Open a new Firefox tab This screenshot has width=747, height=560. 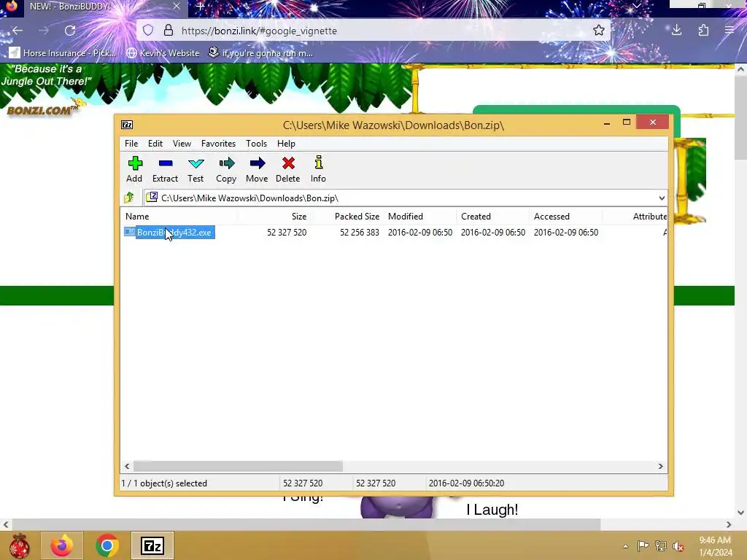coord(200,7)
